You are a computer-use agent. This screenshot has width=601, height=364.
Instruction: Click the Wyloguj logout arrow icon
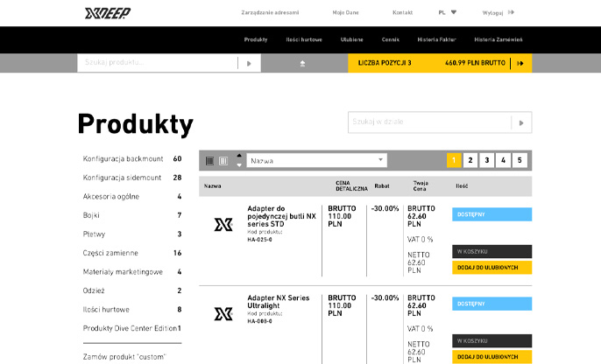tap(511, 12)
